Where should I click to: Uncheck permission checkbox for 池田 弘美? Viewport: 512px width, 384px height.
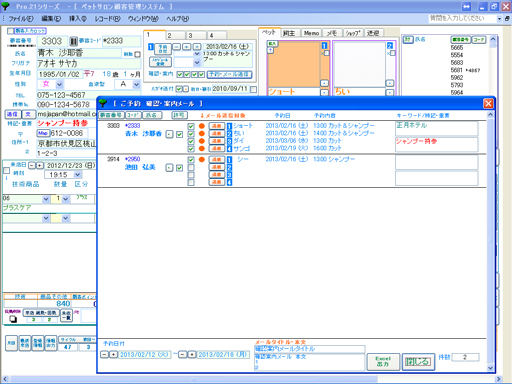[x=179, y=168]
